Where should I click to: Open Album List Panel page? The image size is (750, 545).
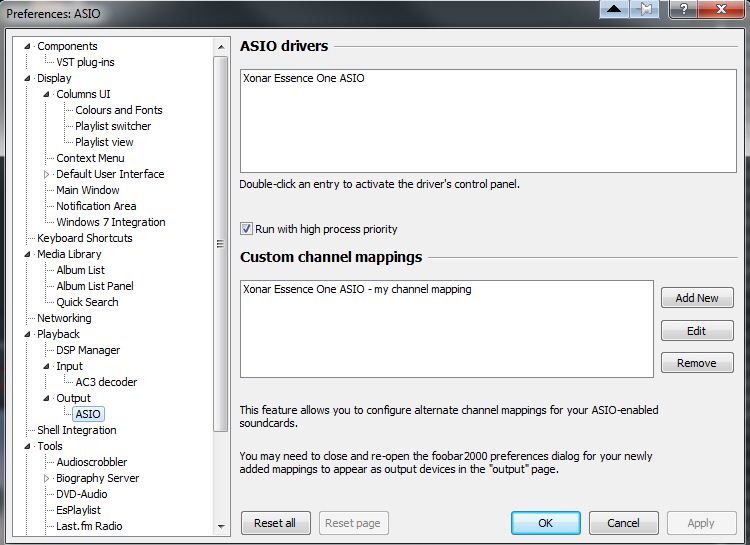click(x=95, y=286)
